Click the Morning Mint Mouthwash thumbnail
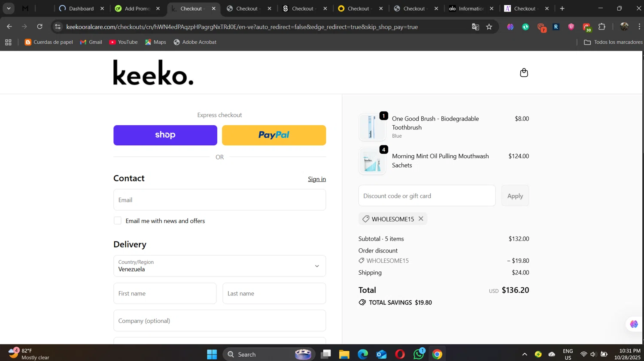 click(372, 161)
